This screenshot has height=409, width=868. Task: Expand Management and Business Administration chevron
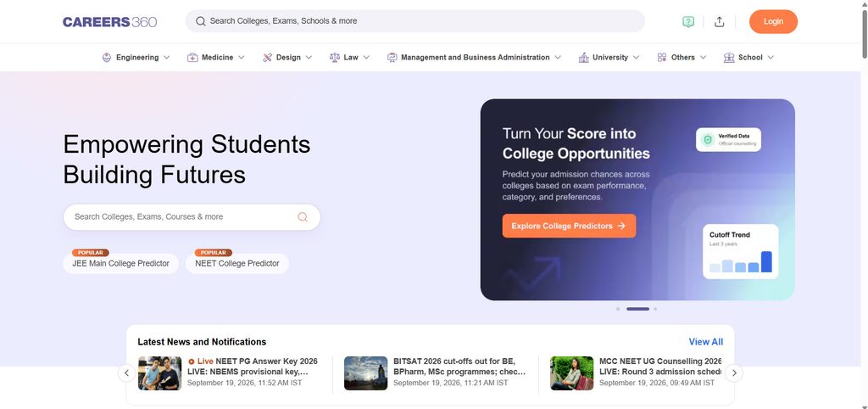click(558, 57)
